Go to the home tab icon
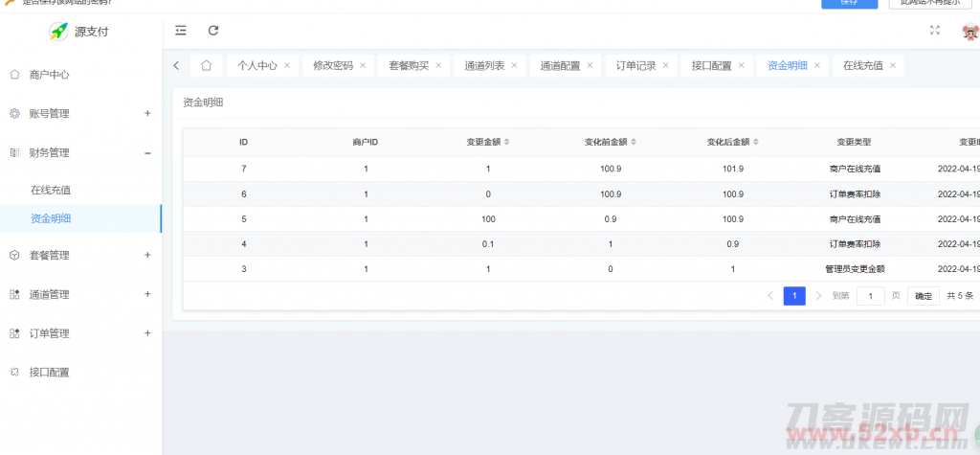 coord(206,66)
